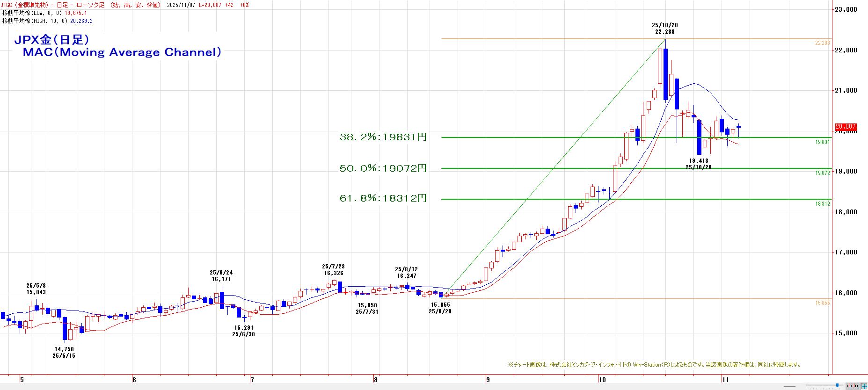Click the 61.8%:18312円 retracement label
The image size is (868, 390).
[x=383, y=199]
